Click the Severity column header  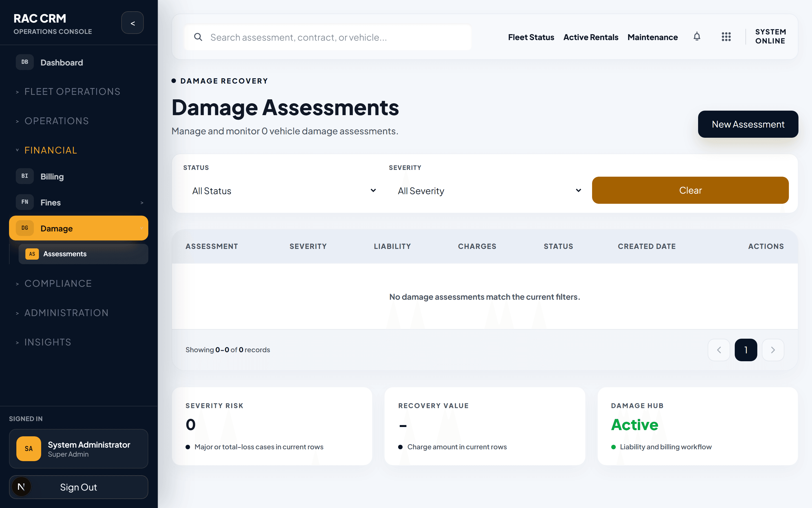pyautogui.click(x=308, y=246)
